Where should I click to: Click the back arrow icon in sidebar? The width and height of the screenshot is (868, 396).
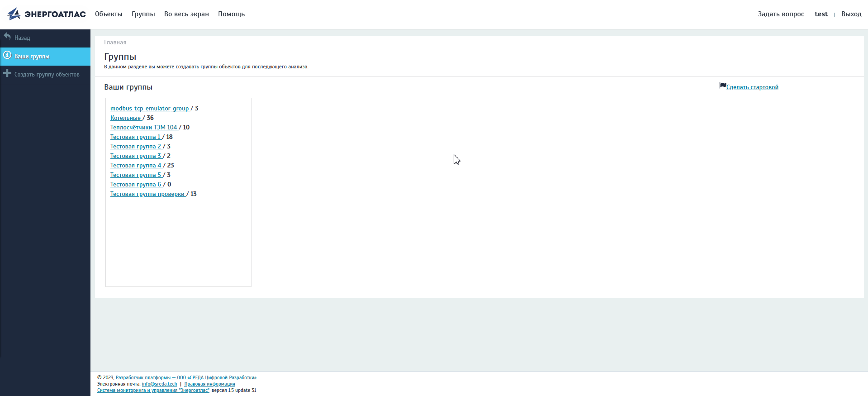click(x=7, y=37)
